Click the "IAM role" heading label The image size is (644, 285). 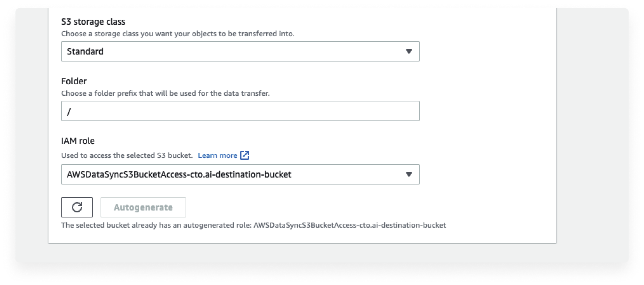tap(78, 141)
